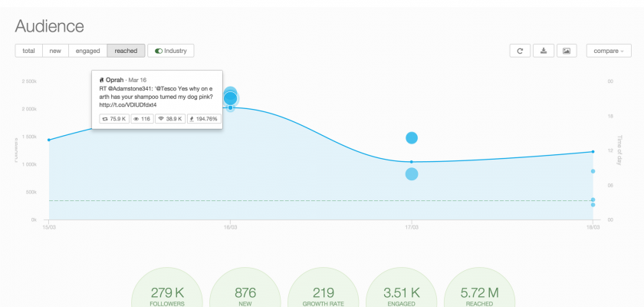Switch to the total tab
Image resolution: width=644 pixels, height=307 pixels.
(28, 51)
